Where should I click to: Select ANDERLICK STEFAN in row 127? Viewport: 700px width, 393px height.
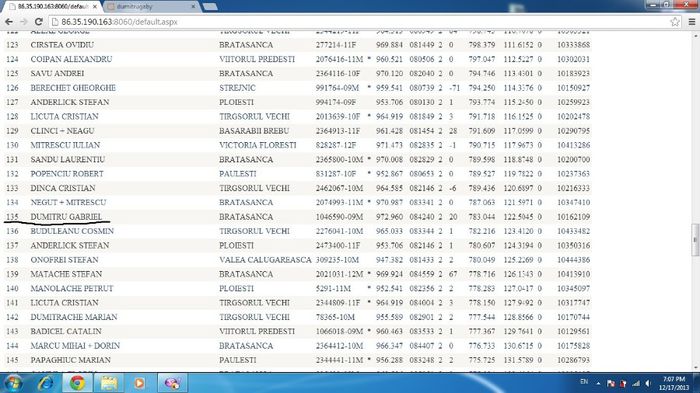70,102
